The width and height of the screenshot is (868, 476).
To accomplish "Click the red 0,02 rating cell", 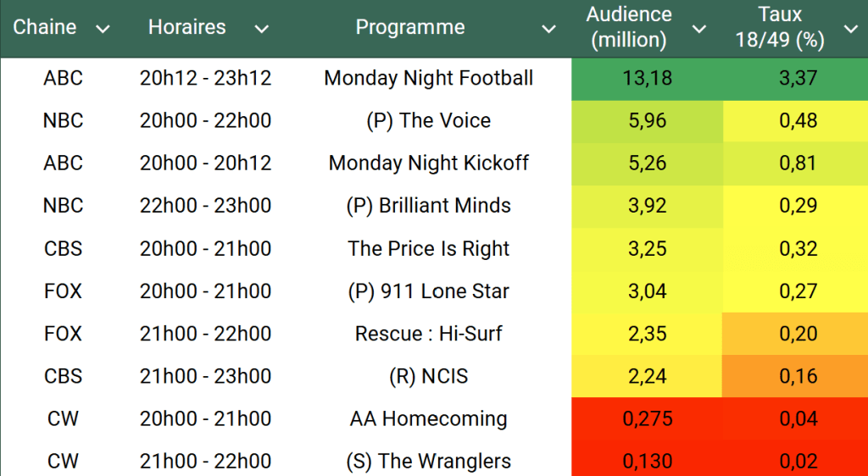I will 798,461.
